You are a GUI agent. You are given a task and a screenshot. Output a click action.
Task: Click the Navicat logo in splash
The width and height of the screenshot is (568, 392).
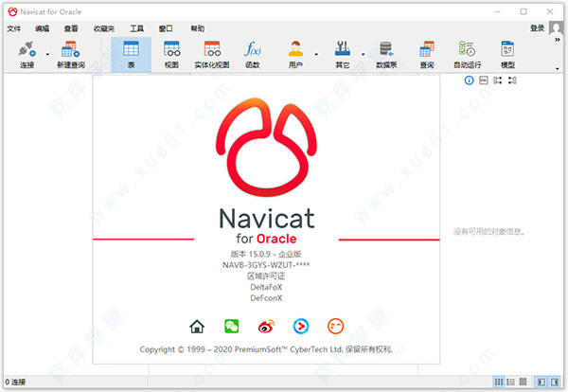(x=266, y=147)
